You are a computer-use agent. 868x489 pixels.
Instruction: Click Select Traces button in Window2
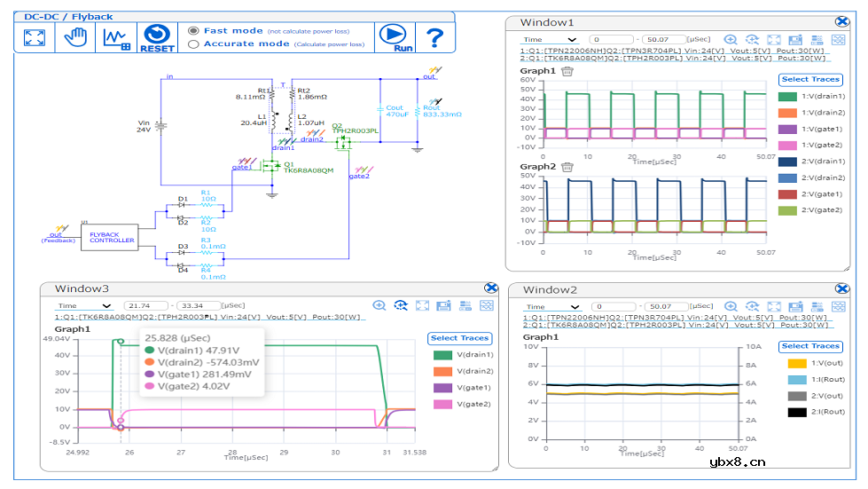(x=810, y=346)
